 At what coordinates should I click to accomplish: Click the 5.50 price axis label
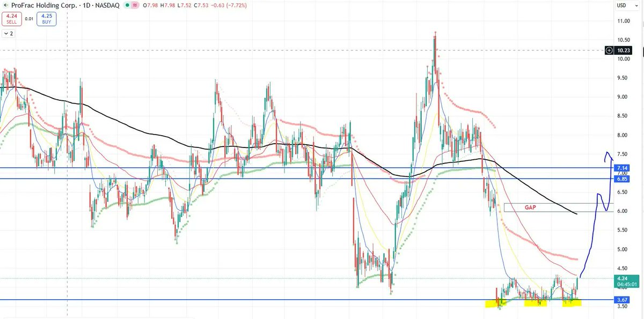[623, 230]
